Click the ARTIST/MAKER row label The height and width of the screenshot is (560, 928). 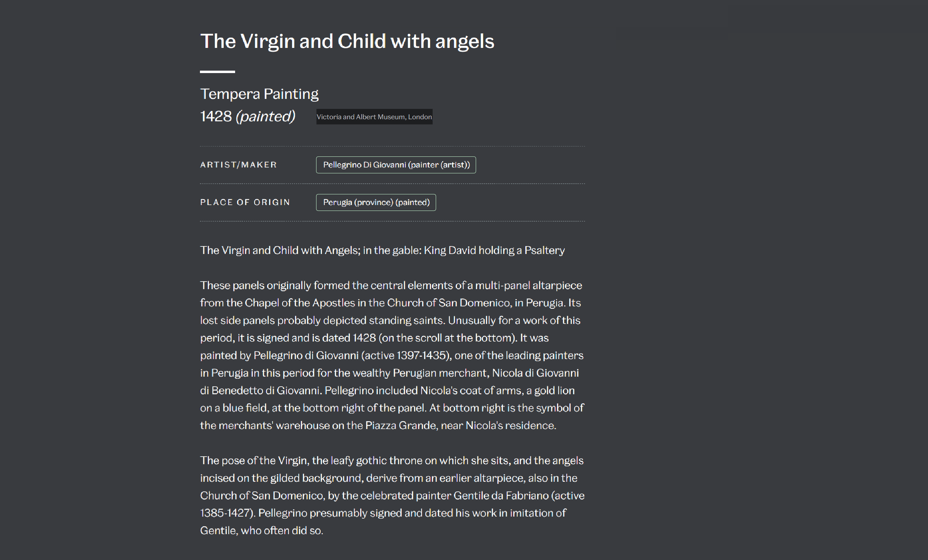(x=239, y=165)
